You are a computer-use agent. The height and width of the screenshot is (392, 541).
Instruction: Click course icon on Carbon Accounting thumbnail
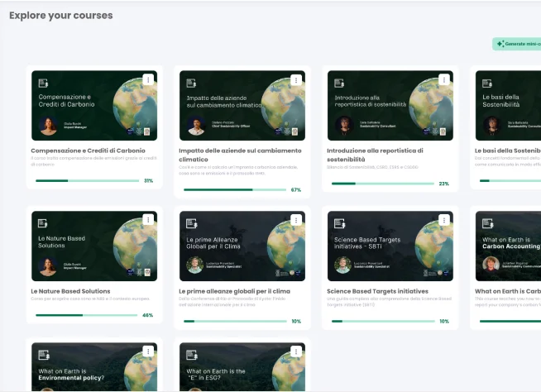click(487, 223)
